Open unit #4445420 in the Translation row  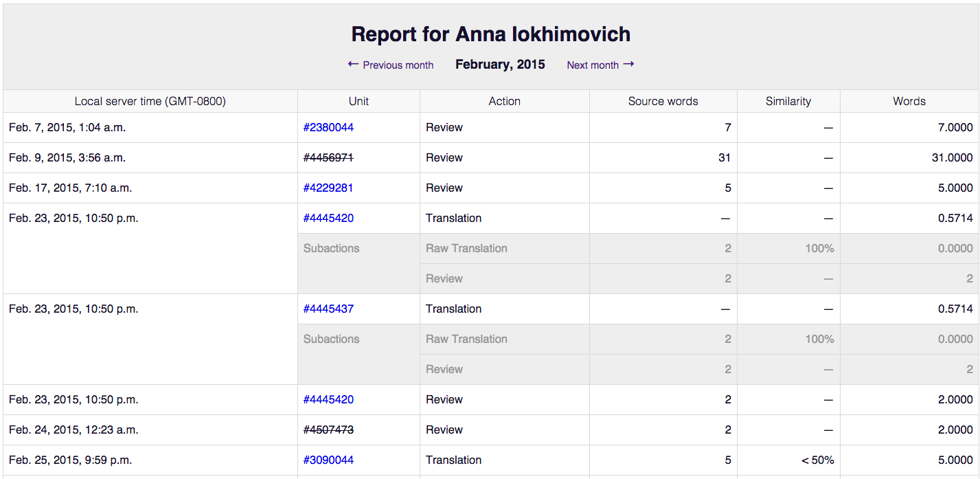click(328, 218)
